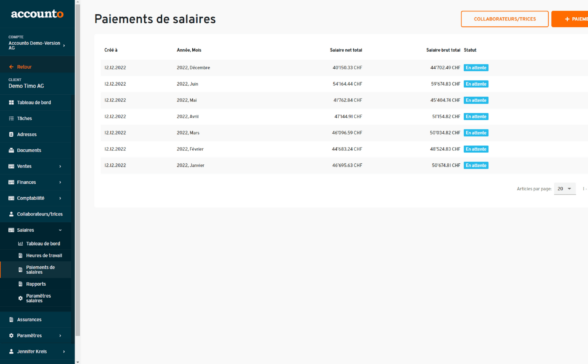Expand the Finances submenu chevron
The image size is (588, 364).
point(60,182)
